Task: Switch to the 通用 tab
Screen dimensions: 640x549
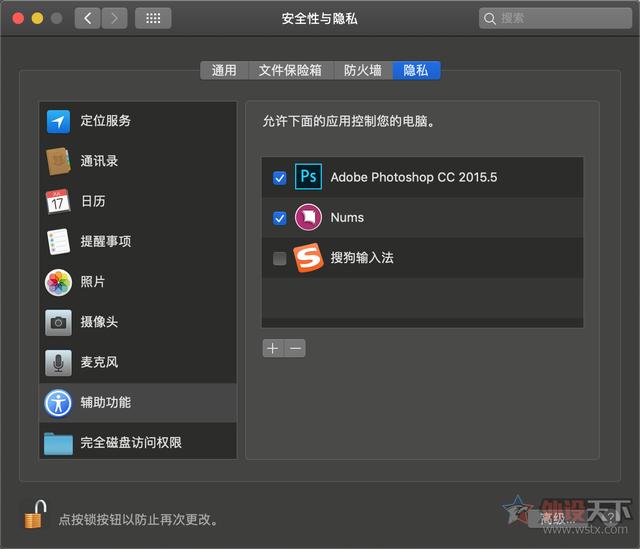Action: (x=224, y=70)
